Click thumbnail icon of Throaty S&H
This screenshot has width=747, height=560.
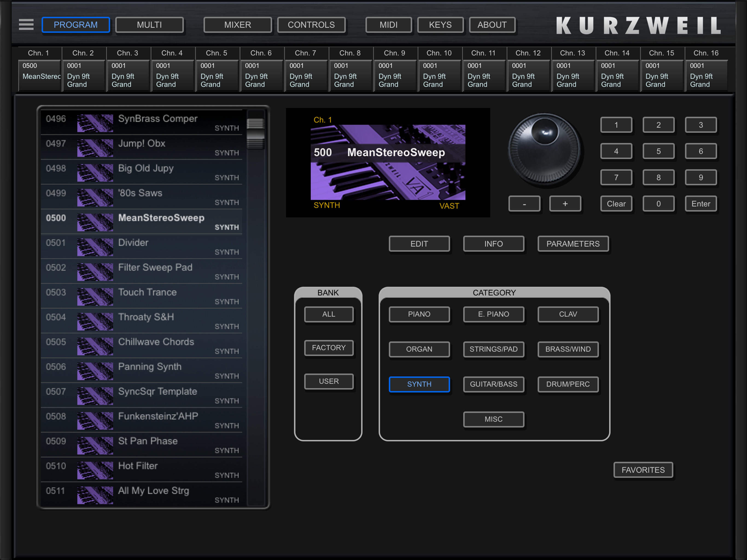point(95,322)
